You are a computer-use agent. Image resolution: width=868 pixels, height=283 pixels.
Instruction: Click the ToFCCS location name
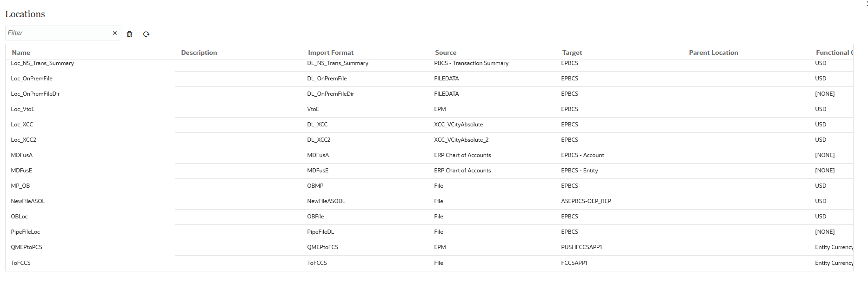coord(21,263)
